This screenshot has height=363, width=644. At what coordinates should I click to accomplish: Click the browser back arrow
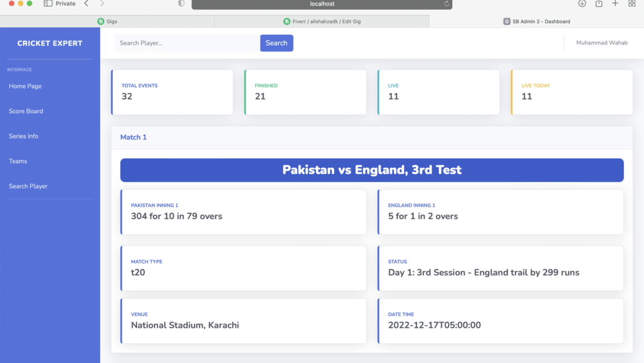click(86, 4)
